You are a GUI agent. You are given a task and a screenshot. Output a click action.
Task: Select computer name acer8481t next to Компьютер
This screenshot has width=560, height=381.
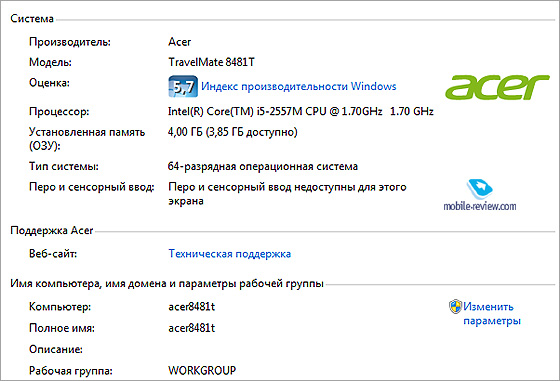point(191,307)
